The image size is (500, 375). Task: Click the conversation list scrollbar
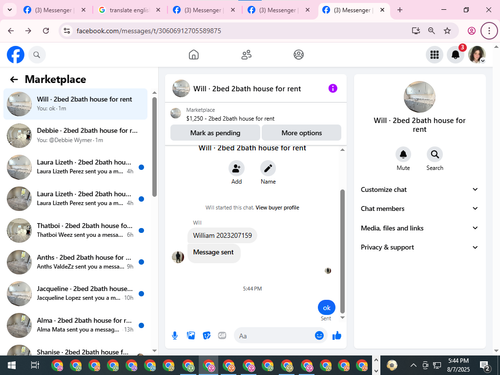pos(154,147)
